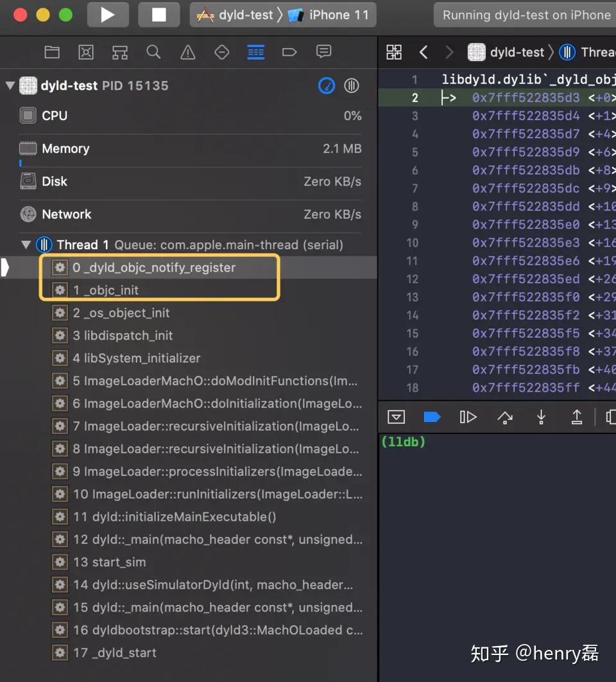Image resolution: width=616 pixels, height=682 pixels.
Task: Click the Run (play) button
Action: (x=107, y=15)
